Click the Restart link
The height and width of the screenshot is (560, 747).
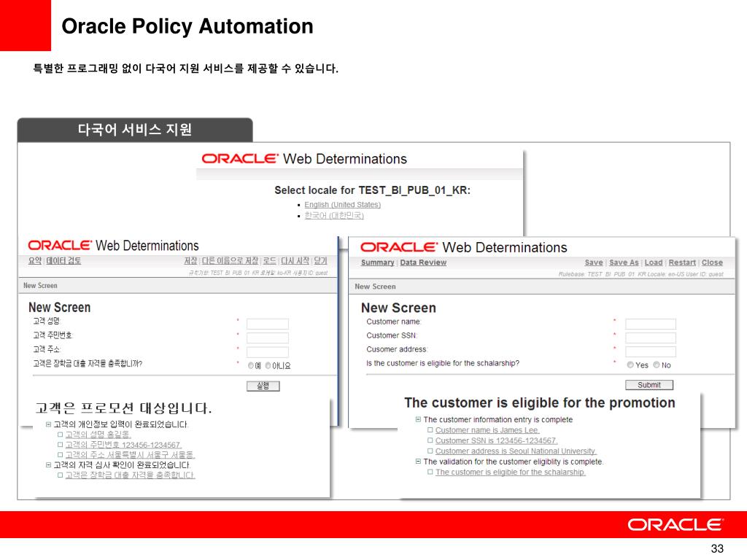(682, 262)
